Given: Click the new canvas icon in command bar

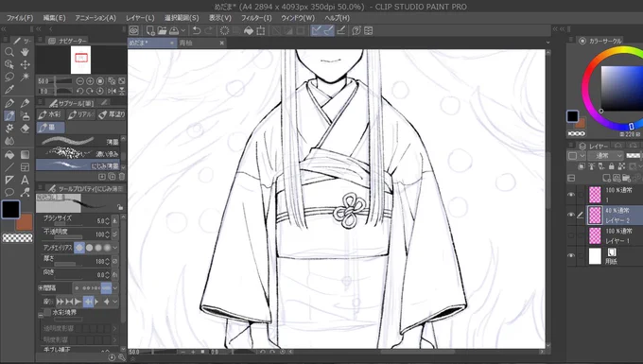Looking at the screenshot, I should coord(150,31).
